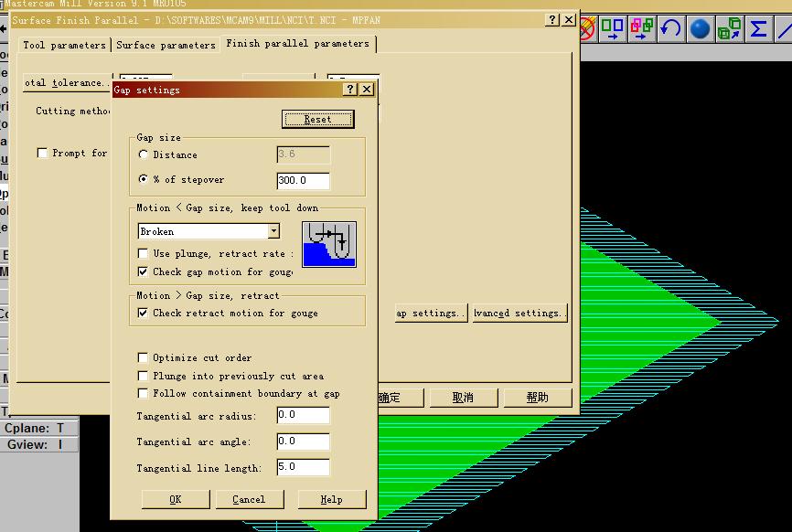Click the two-squares-with-arrow toolbar icon
The width and height of the screenshot is (792, 532).
[612, 28]
